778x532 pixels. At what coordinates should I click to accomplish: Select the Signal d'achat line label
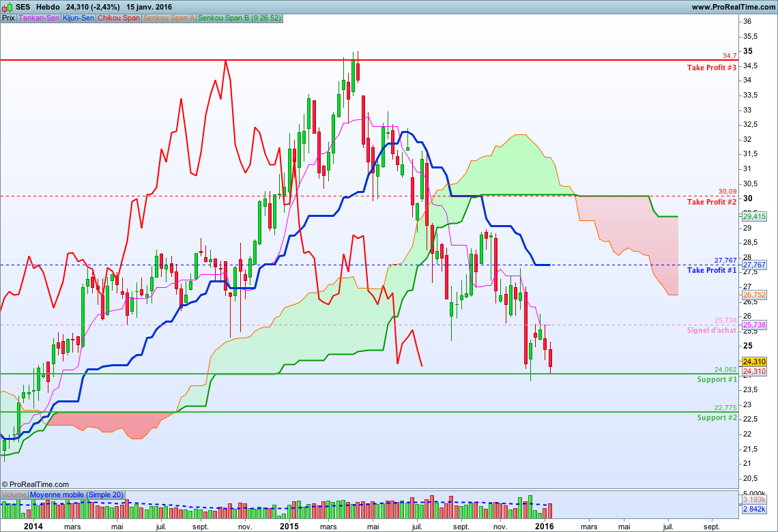pos(712,330)
